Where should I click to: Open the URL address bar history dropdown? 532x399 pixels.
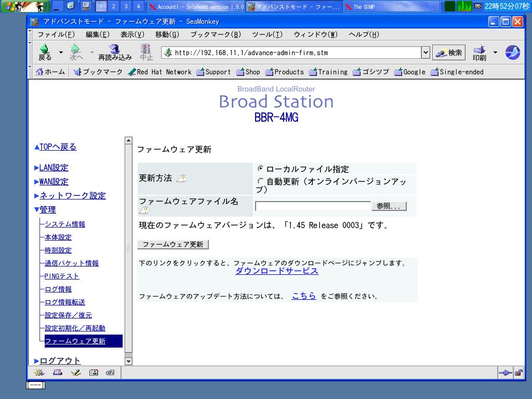[x=425, y=52]
